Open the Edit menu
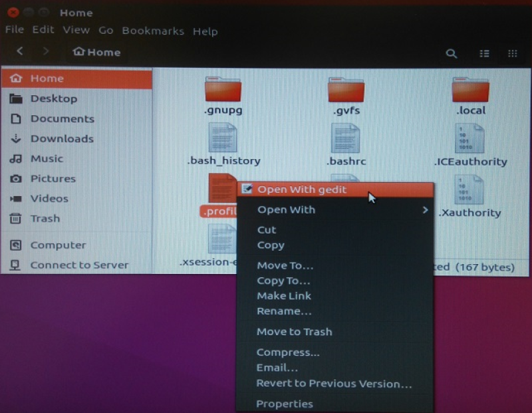The width and height of the screenshot is (532, 413). (x=43, y=30)
